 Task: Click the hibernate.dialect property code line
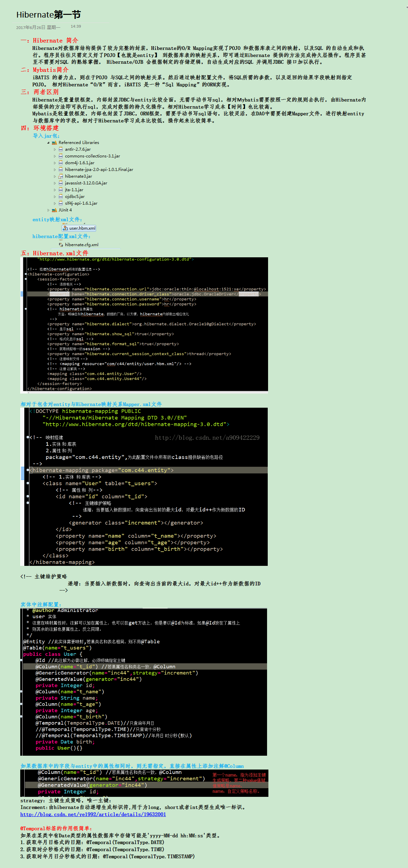coord(152,324)
